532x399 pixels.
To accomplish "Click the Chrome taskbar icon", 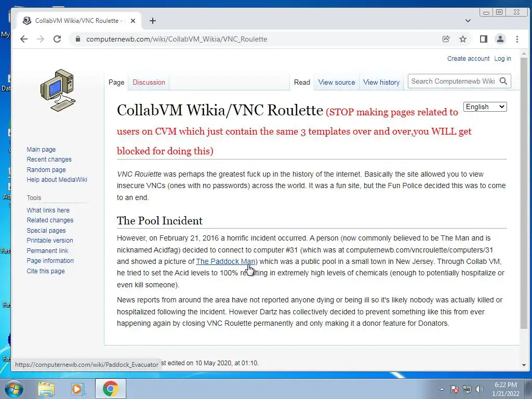I will tap(110, 389).
